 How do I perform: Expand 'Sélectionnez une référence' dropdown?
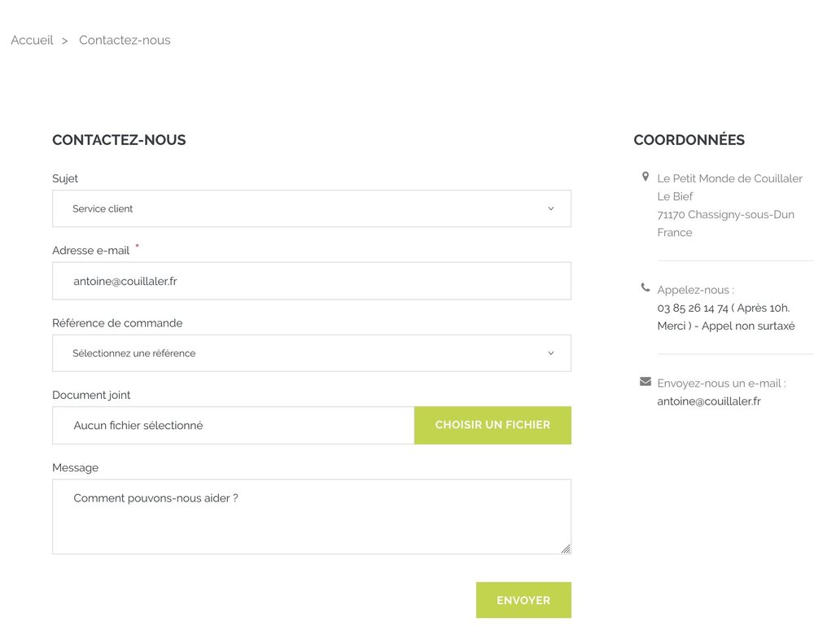click(311, 353)
